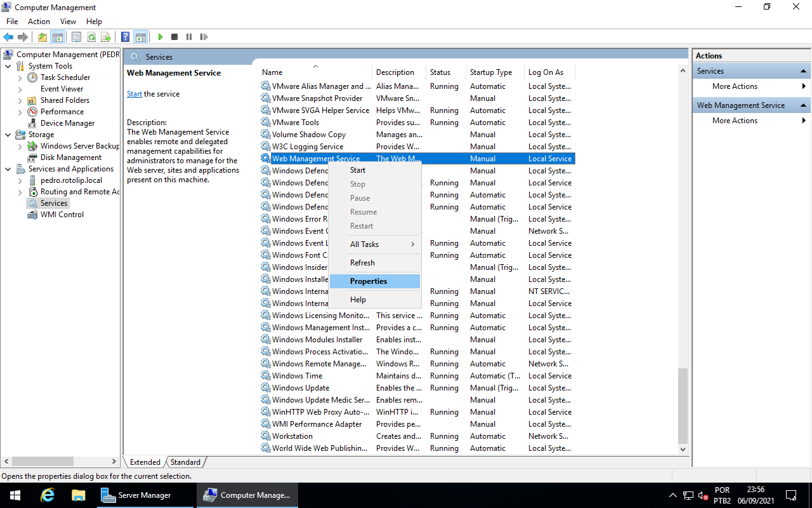The image size is (812, 508).
Task: Click the Stop Service toolbar icon
Action: click(174, 36)
